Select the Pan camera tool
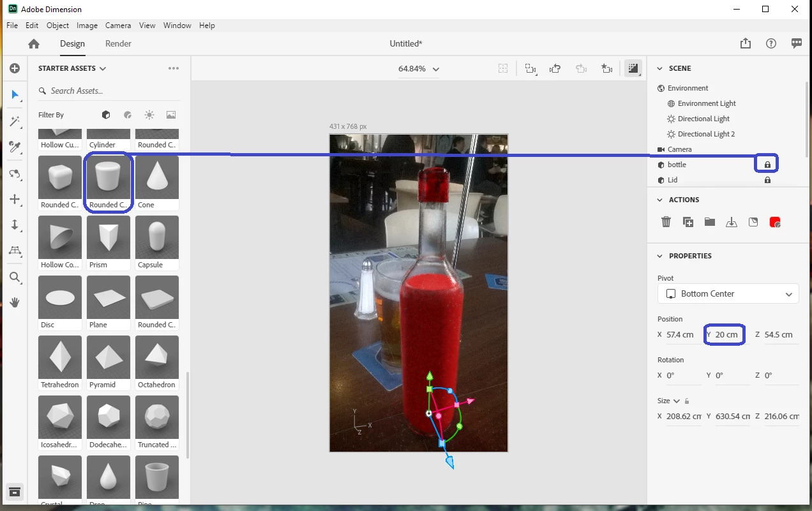Viewport: 812px width, 511px height. click(x=15, y=200)
